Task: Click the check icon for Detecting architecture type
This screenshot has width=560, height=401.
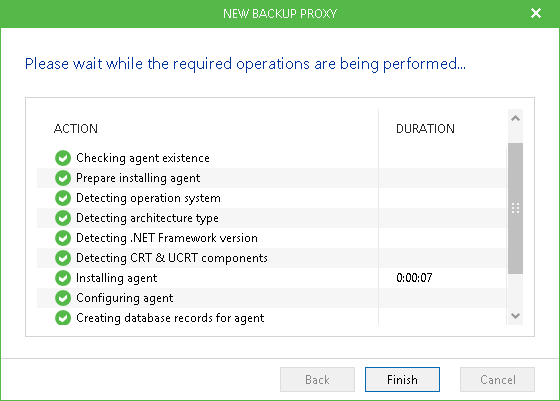Action: tap(63, 218)
